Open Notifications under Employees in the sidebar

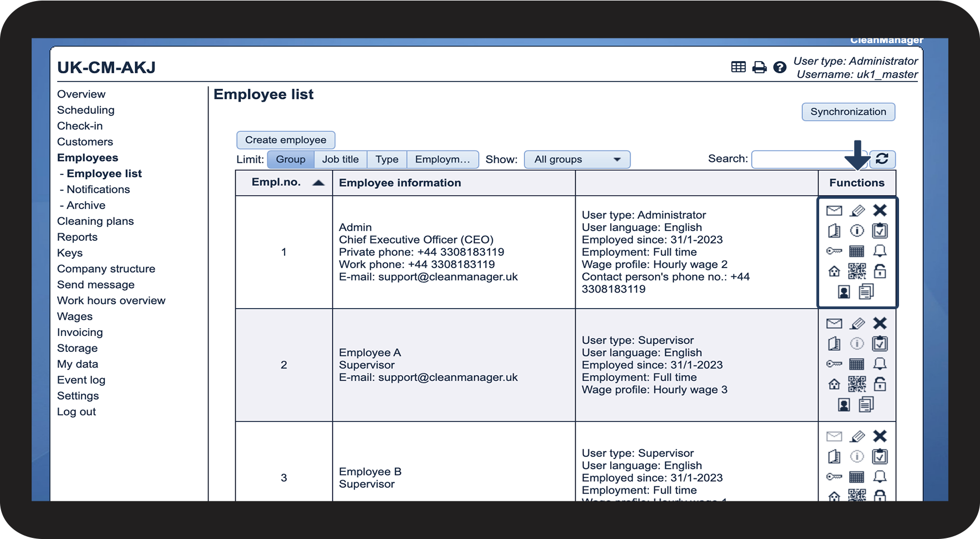point(98,189)
